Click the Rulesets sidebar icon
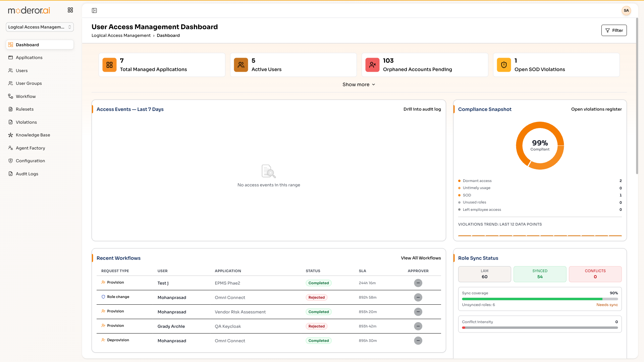The width and height of the screenshot is (644, 362). [11, 109]
